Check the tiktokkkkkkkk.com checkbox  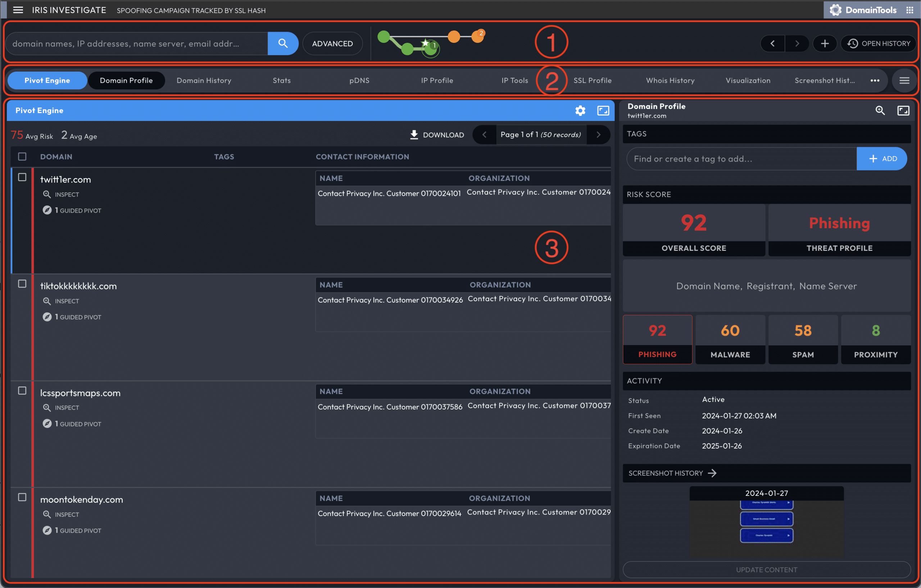click(x=22, y=284)
